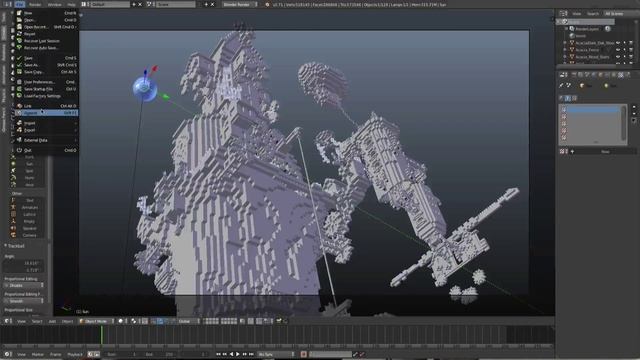Click the first Angle value field
The image size is (640, 360).
pyautogui.click(x=24, y=263)
